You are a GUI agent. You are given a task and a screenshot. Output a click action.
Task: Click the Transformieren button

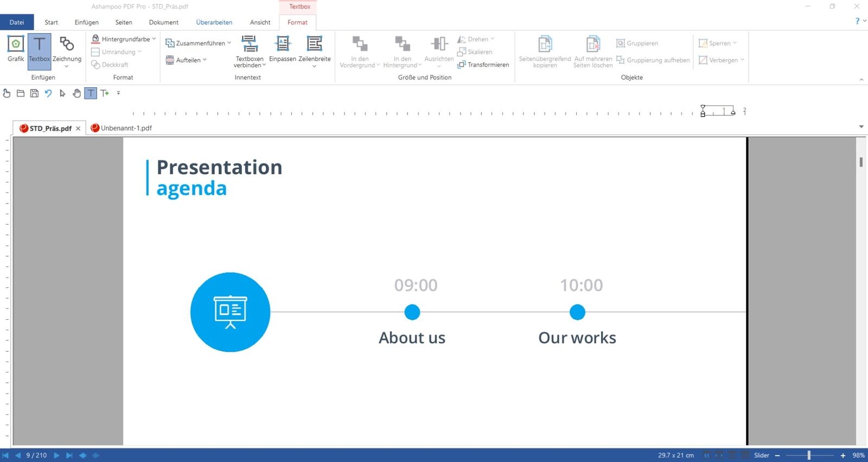[x=483, y=65]
